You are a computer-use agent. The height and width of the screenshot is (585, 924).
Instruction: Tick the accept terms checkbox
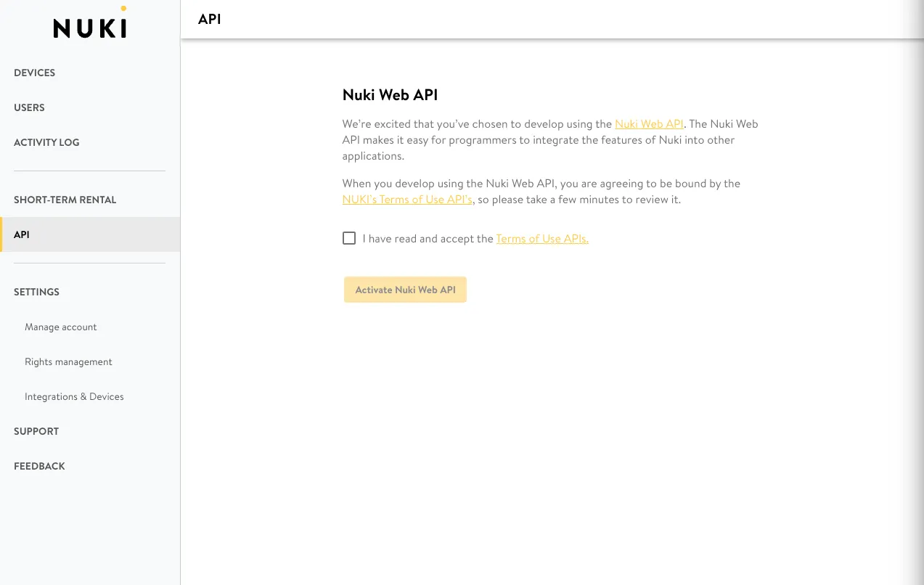pos(349,238)
